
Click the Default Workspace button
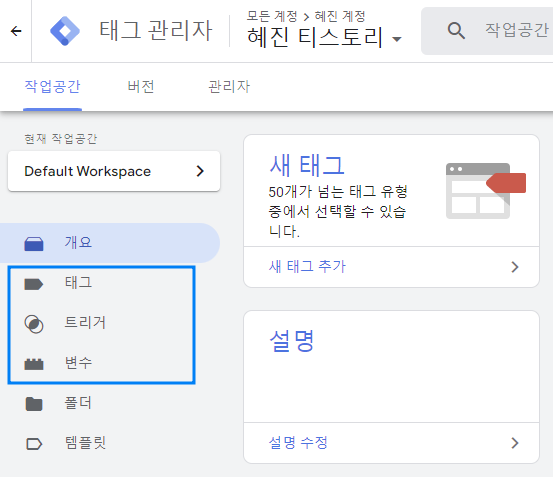point(114,171)
